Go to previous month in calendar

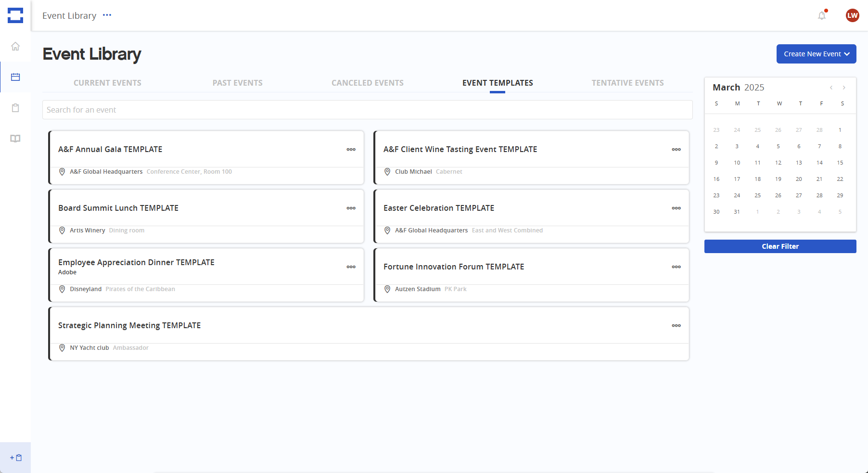click(x=831, y=88)
